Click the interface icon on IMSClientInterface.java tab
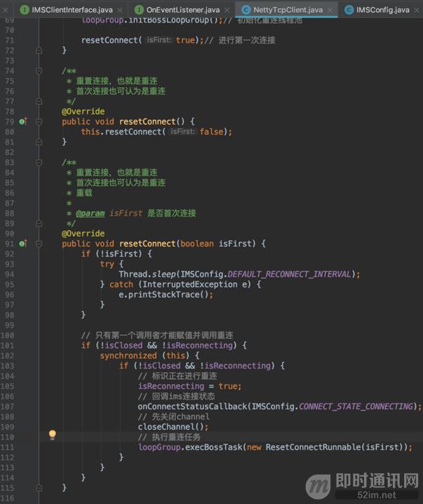Screen dimensions: 423x504 pyautogui.click(x=25, y=10)
